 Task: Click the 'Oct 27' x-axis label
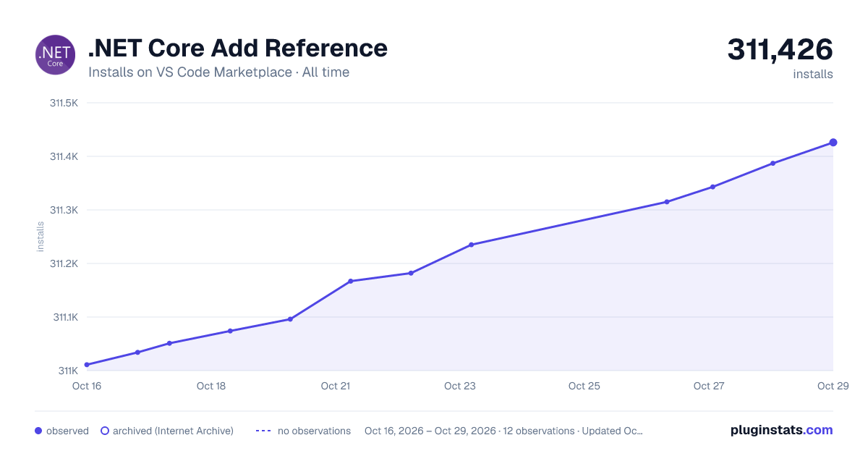pyautogui.click(x=709, y=386)
